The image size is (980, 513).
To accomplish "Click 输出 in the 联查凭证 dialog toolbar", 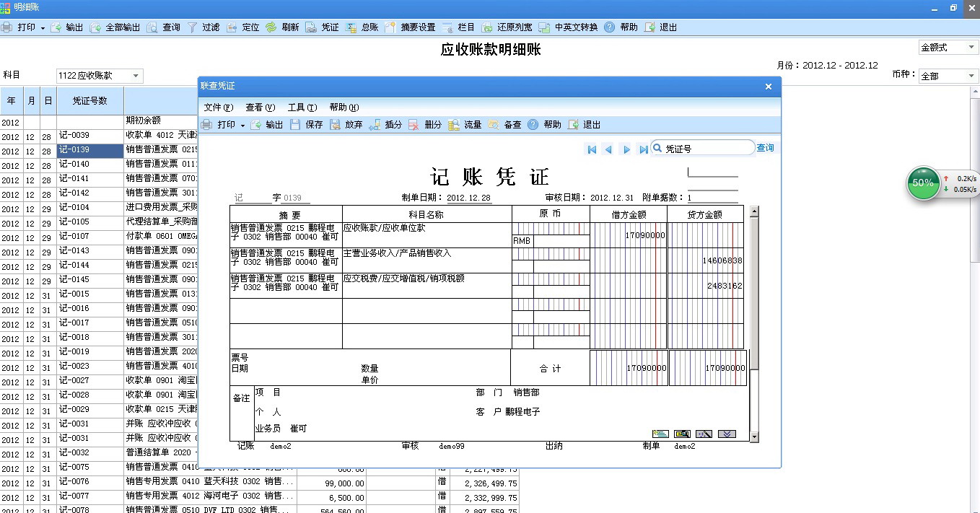I will pyautogui.click(x=266, y=125).
